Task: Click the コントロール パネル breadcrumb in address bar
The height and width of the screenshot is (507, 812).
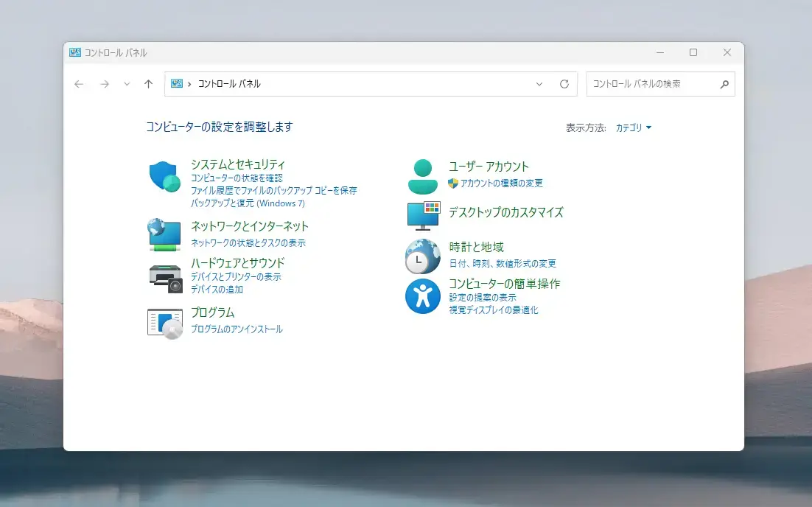Action: [229, 84]
